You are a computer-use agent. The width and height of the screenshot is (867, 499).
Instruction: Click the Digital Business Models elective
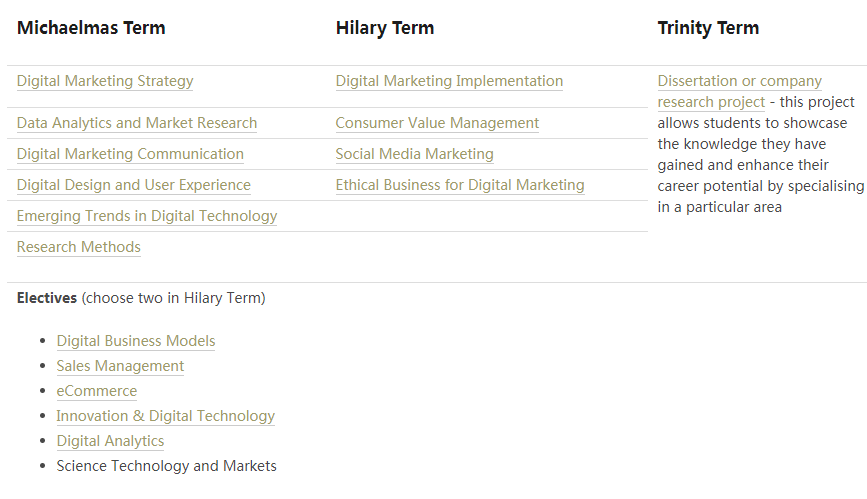click(136, 341)
